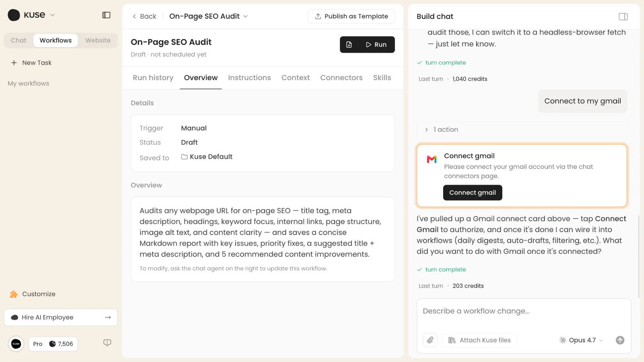The height and width of the screenshot is (362, 644).
Task: Click the Kuse Default saved location
Action: (207, 157)
